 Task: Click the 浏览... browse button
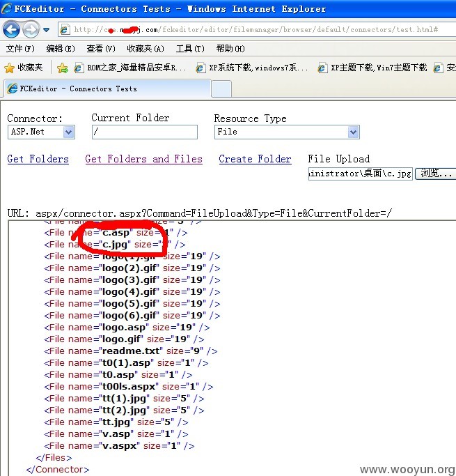click(436, 174)
